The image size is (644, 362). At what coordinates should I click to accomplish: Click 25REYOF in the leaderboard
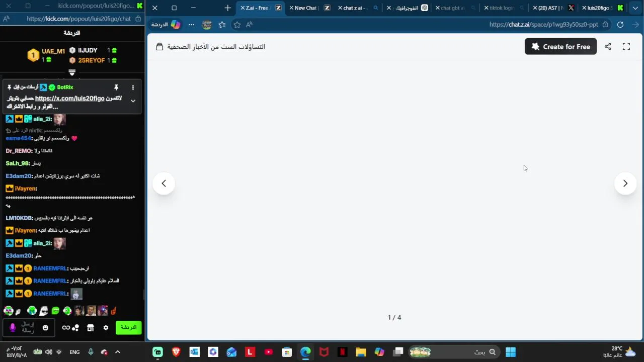(x=91, y=60)
